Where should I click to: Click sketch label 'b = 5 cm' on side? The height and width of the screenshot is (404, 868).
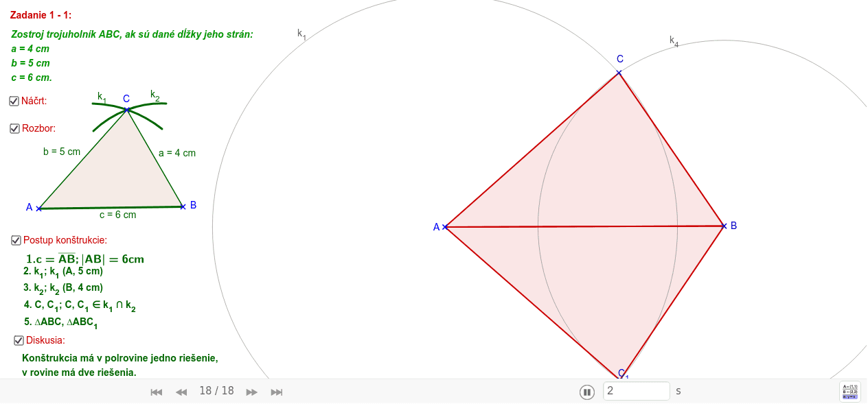[x=62, y=152]
